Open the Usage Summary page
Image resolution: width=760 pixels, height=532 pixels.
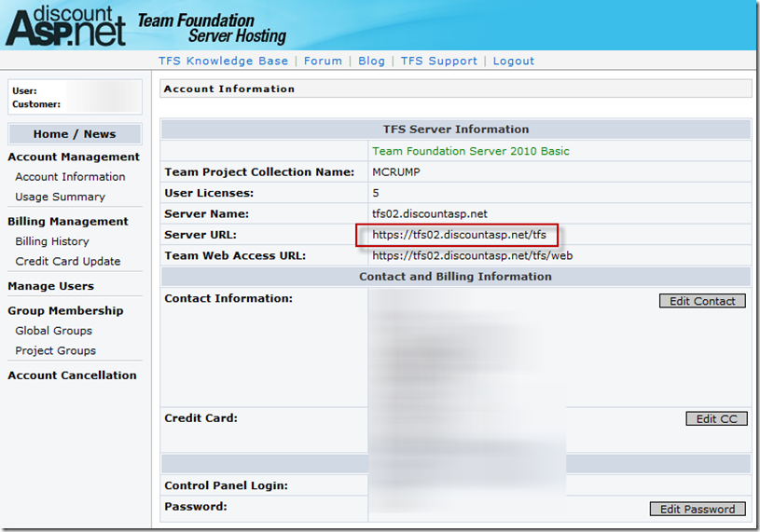click(x=60, y=197)
